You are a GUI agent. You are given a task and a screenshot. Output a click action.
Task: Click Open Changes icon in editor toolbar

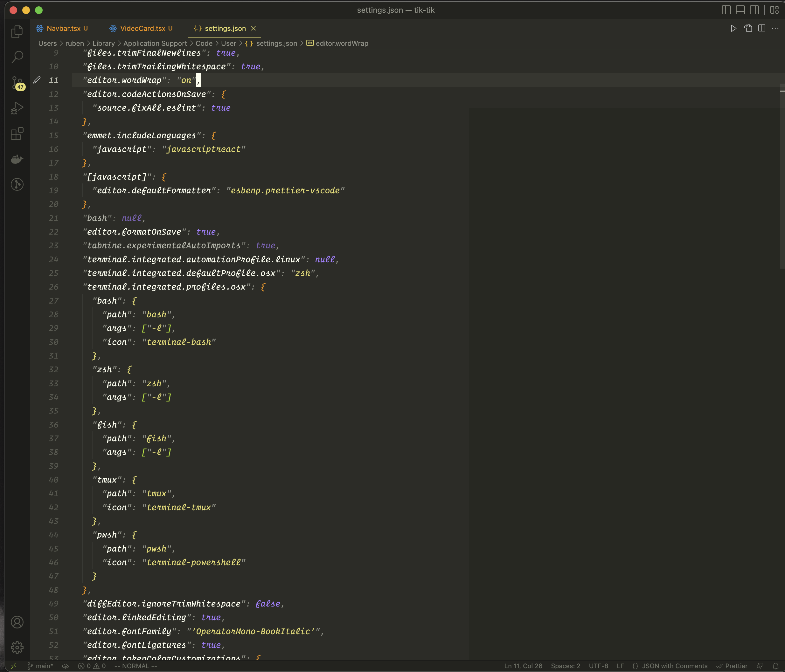click(748, 28)
